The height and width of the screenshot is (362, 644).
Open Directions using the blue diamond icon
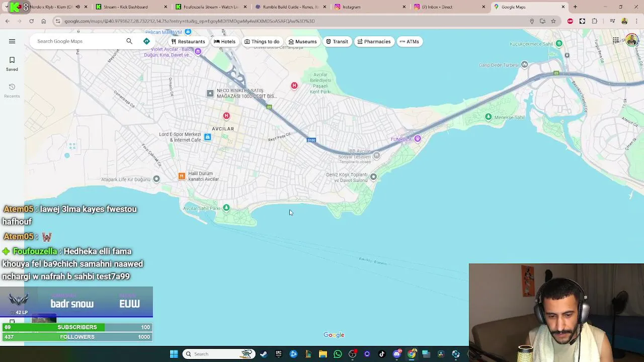pos(146,41)
